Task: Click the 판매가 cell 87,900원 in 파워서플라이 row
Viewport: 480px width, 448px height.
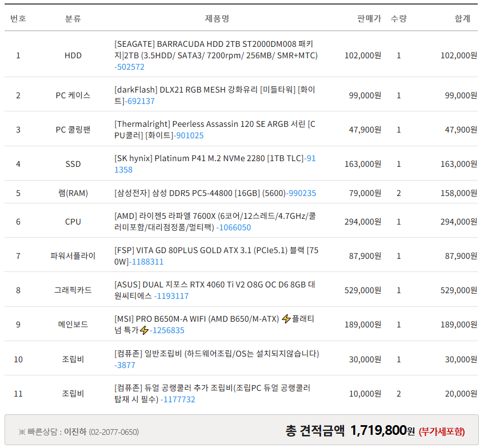Action: point(365,255)
